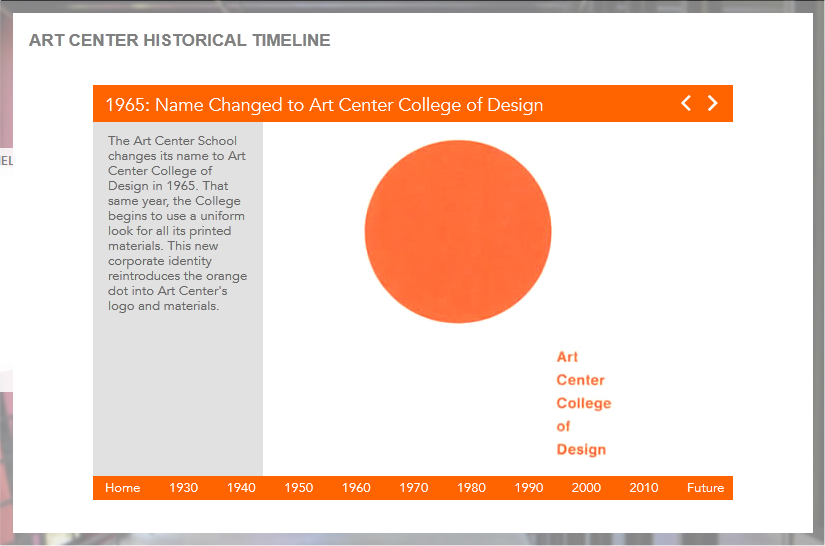
Task: Click the description paragraph about the orange dot
Action: point(177,223)
